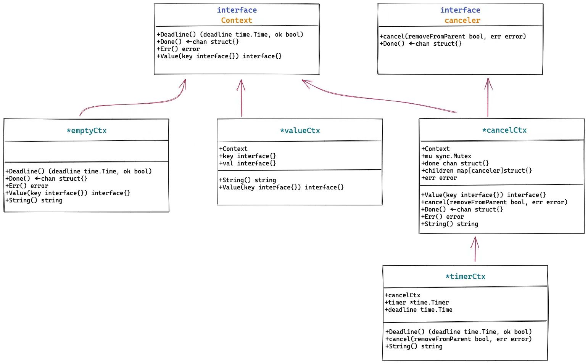
Task: Click the orange "Context" interface title
Action: 237,20
